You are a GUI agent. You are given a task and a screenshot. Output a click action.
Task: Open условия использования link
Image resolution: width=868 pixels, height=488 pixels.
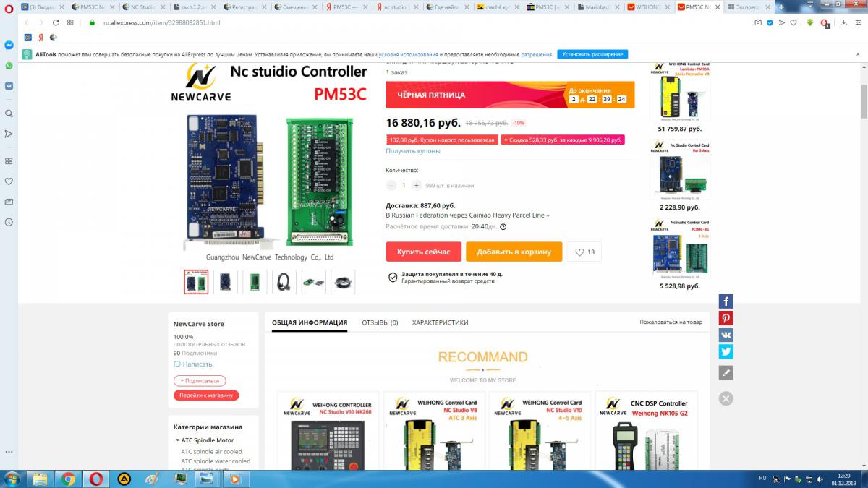pos(409,54)
